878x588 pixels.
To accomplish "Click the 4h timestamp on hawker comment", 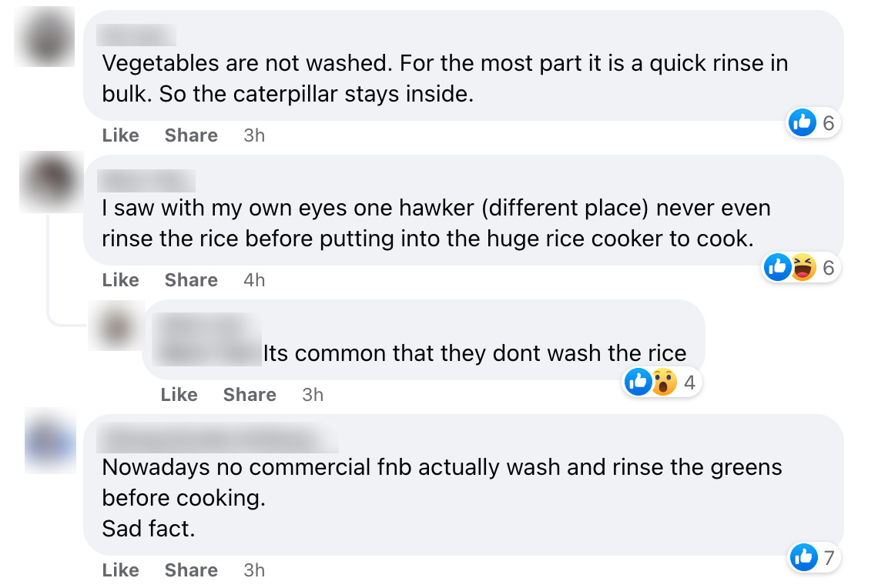I will (254, 280).
